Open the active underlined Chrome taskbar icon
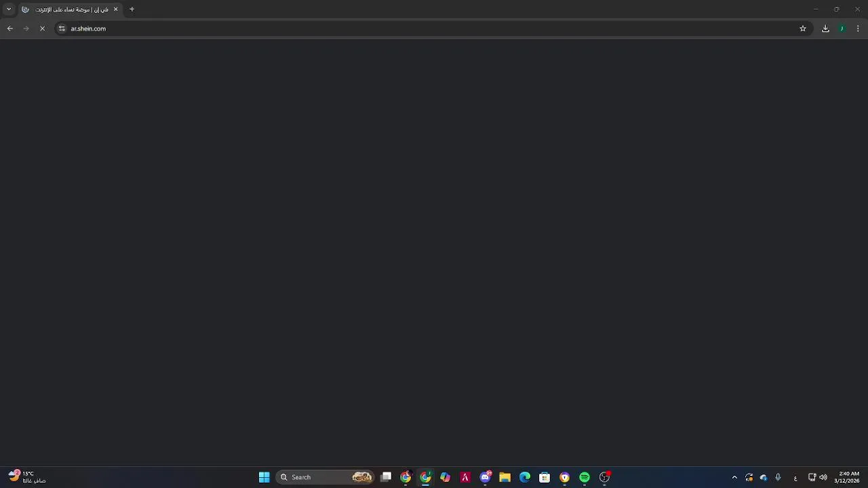This screenshot has height=488, width=868. pos(425,477)
